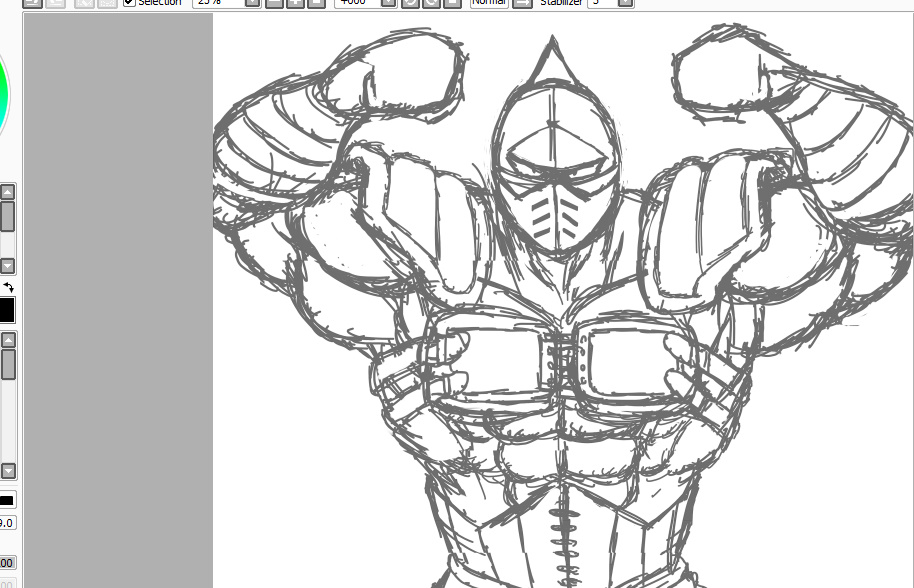Screen dimensions: 914x588
Task: Click the upper panel scrollbar thumb
Action: click(x=8, y=216)
